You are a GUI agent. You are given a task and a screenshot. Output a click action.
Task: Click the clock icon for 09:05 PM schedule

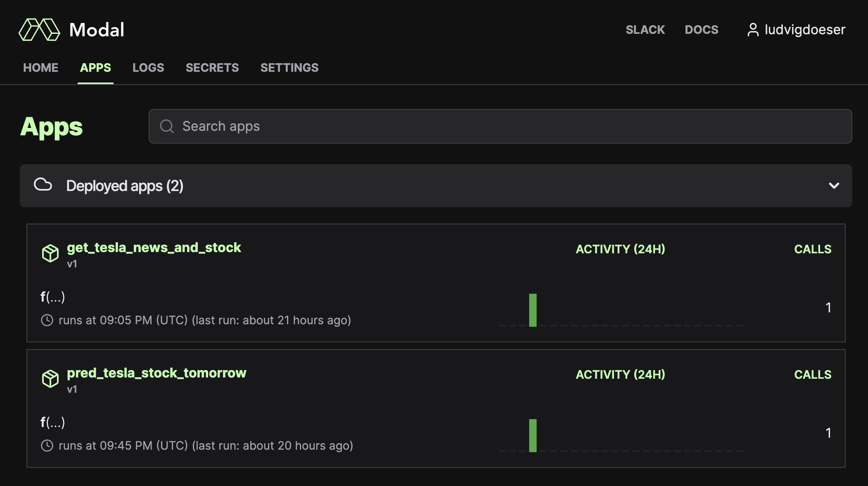[47, 320]
